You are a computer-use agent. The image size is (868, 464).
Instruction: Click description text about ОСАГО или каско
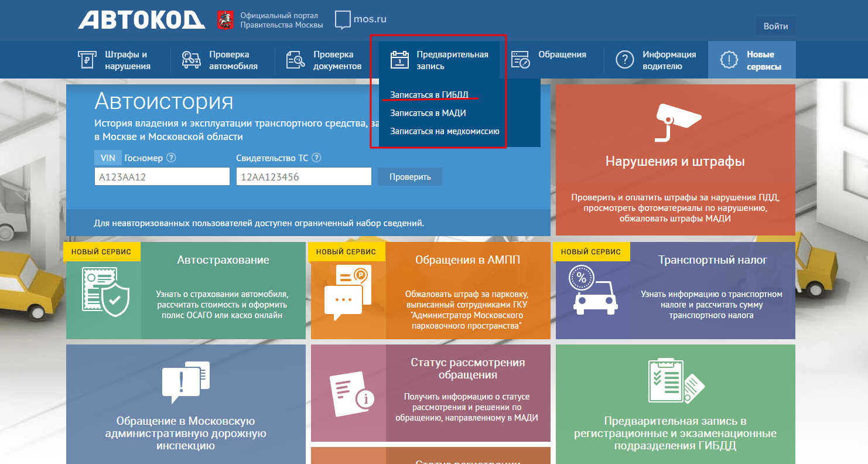click(x=222, y=305)
